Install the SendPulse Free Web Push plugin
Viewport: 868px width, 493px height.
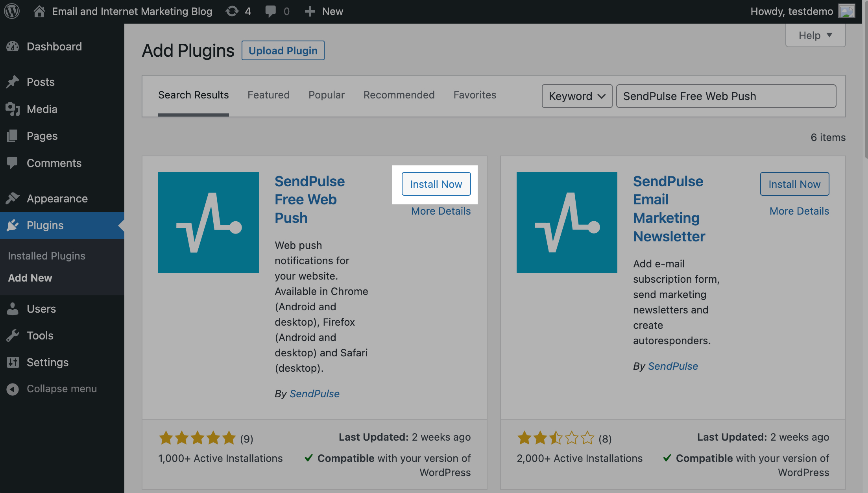[436, 184]
